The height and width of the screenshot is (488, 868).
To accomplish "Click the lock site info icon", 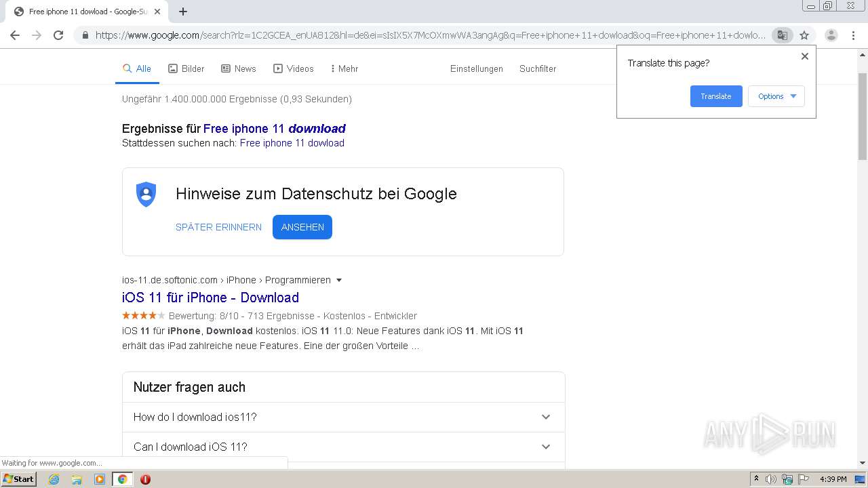I will pos(85,35).
